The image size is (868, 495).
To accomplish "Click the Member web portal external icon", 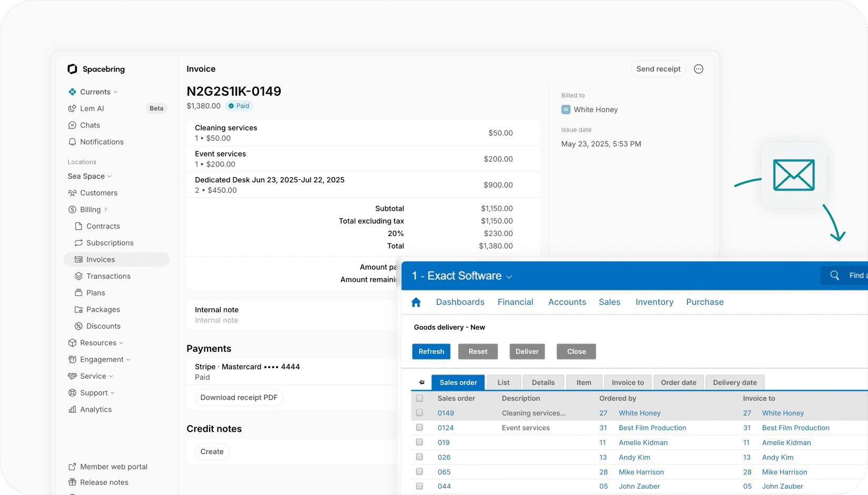I will [x=72, y=467].
